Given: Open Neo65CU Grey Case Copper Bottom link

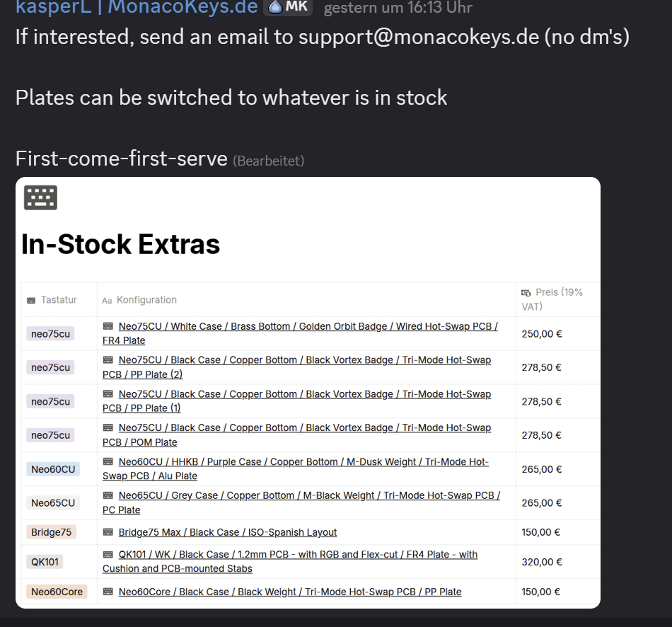Looking at the screenshot, I should coord(301,502).
